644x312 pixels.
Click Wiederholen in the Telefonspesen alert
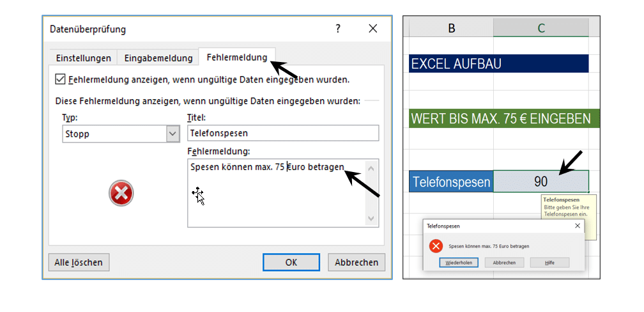pos(459,263)
